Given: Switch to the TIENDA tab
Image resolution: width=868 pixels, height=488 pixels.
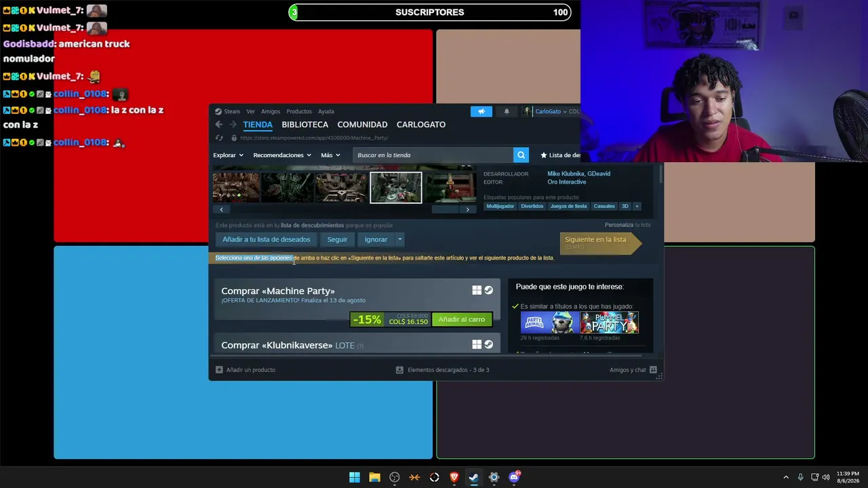Looking at the screenshot, I should coord(258,125).
